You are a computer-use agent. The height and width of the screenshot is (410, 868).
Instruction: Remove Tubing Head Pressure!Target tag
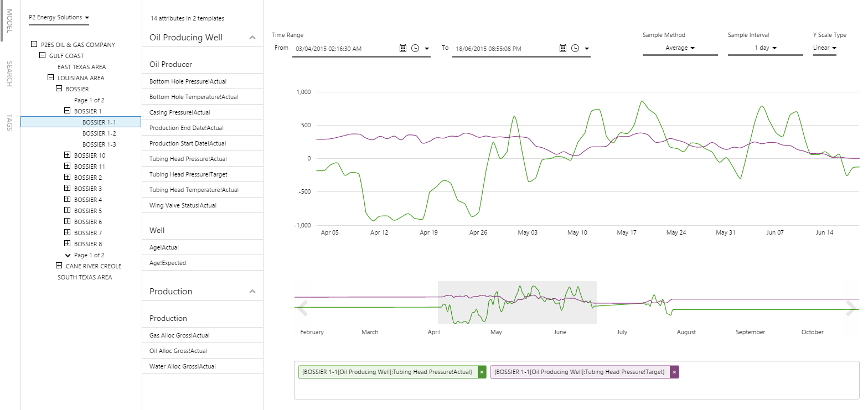(674, 372)
